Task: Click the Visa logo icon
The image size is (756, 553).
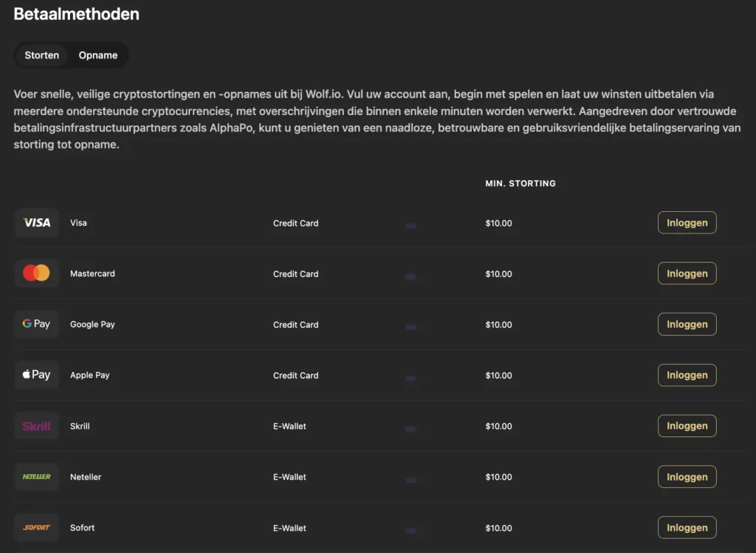Action: pyautogui.click(x=37, y=223)
